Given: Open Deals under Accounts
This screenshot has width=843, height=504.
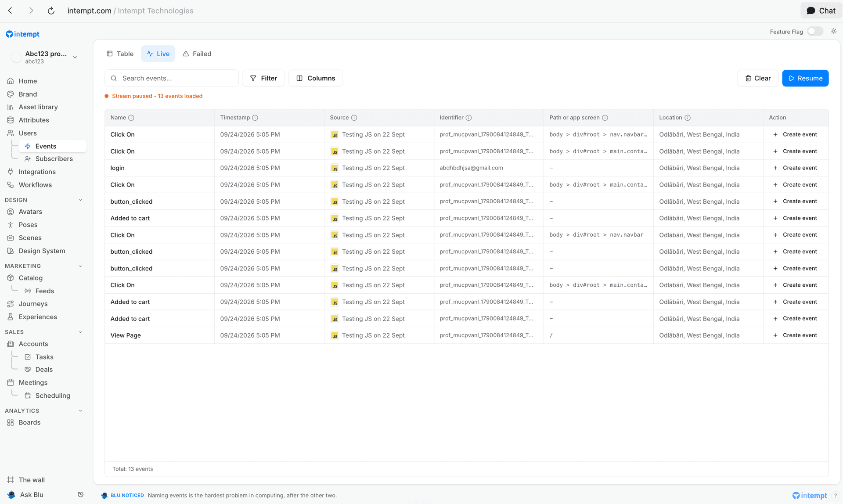Looking at the screenshot, I should point(43,370).
